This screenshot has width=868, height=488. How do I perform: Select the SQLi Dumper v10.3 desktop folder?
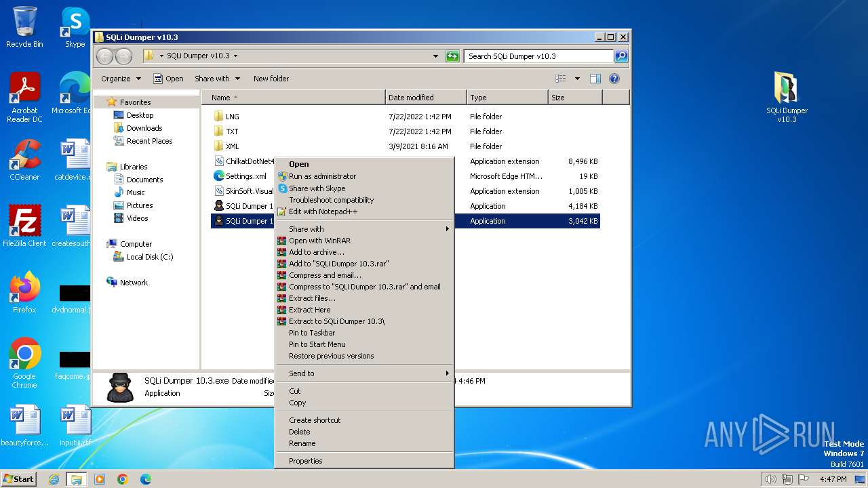(x=787, y=98)
